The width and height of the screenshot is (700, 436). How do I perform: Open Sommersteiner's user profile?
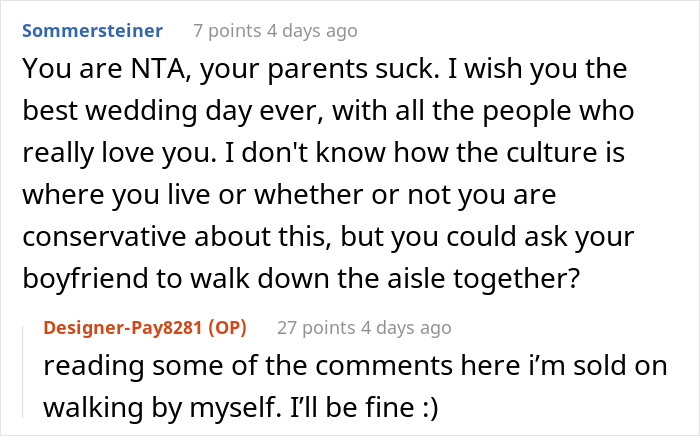92,31
